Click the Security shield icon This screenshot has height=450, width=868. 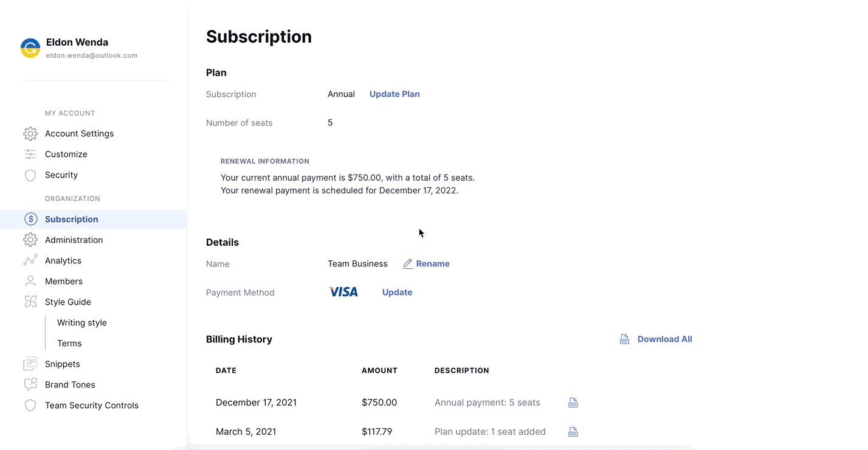[x=30, y=175]
